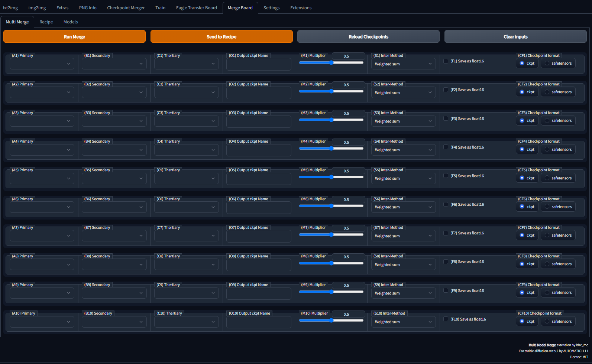Open (S2) Inter-Method dropdown
592x364 pixels.
pos(403,92)
